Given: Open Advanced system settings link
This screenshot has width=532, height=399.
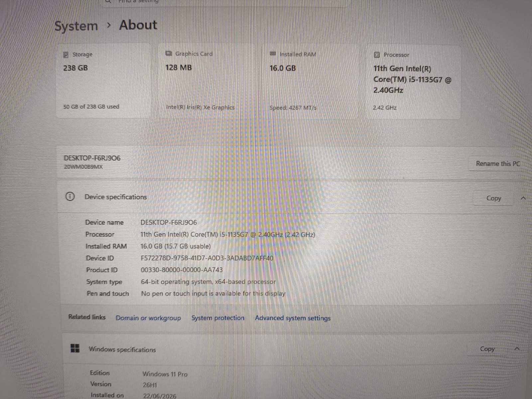Looking at the screenshot, I should point(293,318).
